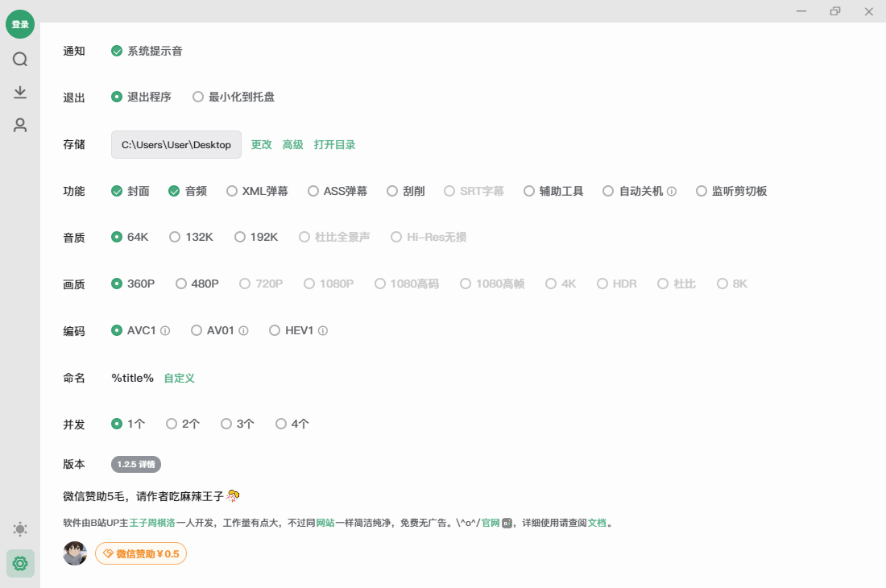Set concurrency to 4个
The image size is (886, 588).
pyautogui.click(x=292, y=424)
